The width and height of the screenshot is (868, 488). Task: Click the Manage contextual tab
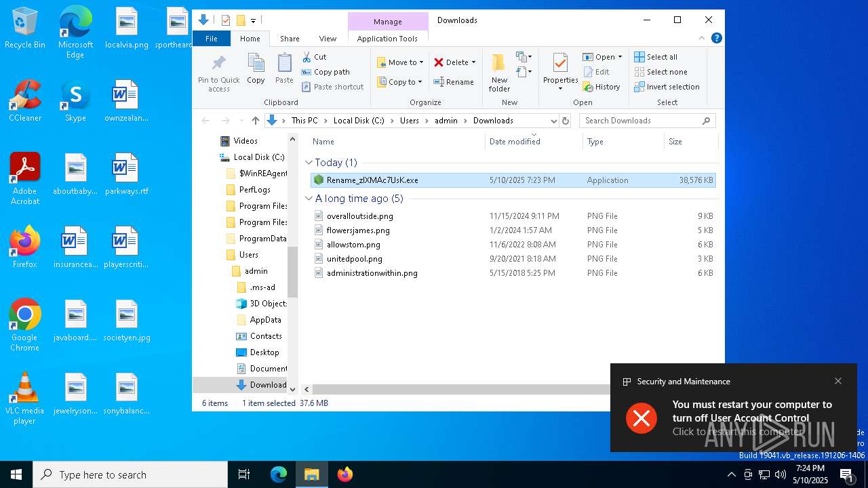coord(388,22)
